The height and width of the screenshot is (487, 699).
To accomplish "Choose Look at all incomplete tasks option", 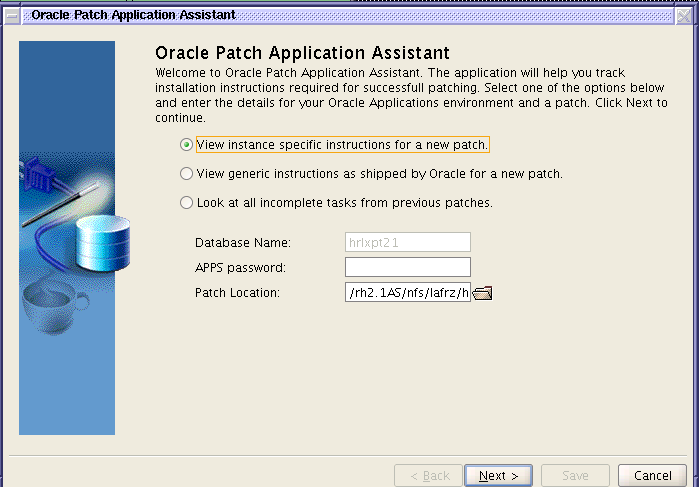I will pyautogui.click(x=186, y=203).
